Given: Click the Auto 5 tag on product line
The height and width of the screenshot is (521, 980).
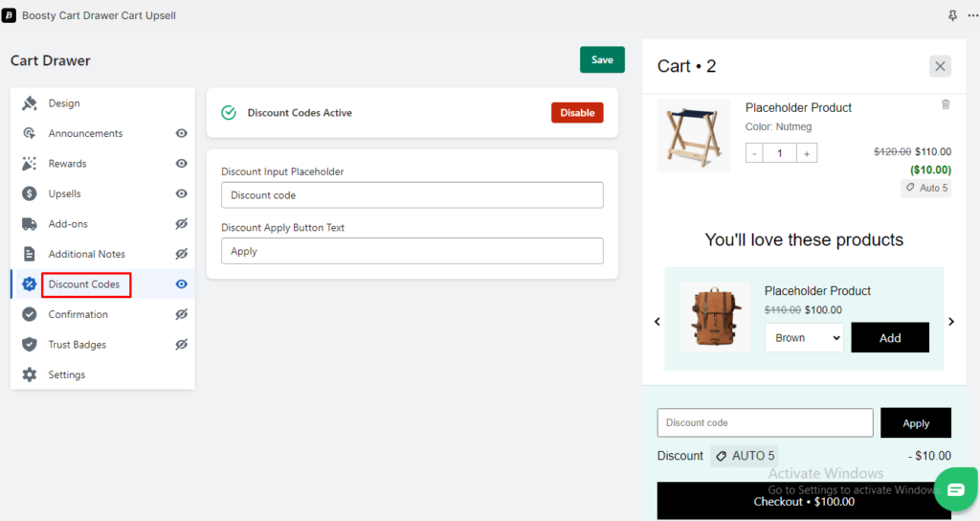Looking at the screenshot, I should point(926,188).
